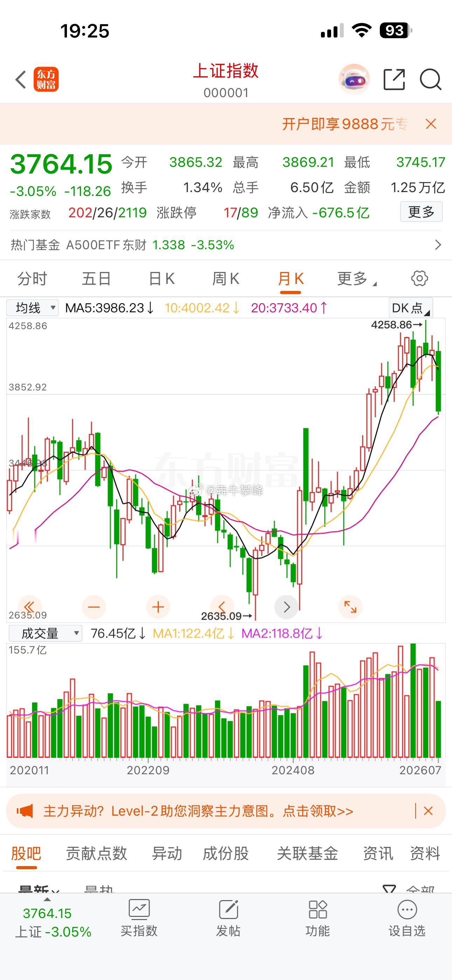Open the search magnifier icon
Viewport: 452px width, 980px height.
[431, 80]
